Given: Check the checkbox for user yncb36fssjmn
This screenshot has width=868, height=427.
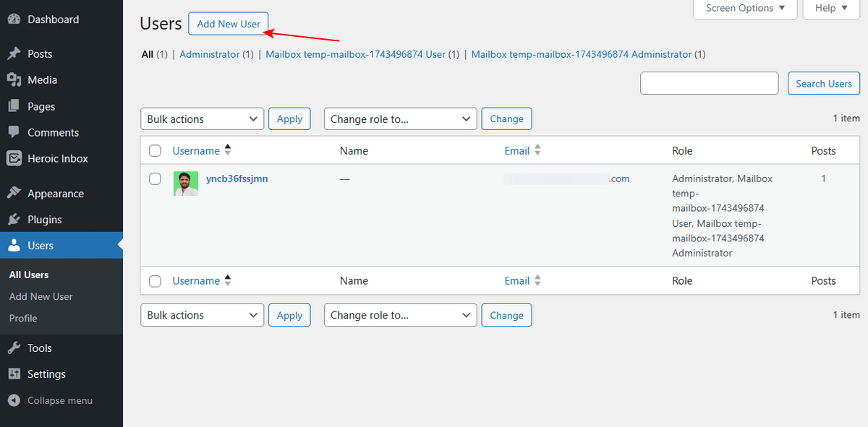Looking at the screenshot, I should (x=155, y=178).
